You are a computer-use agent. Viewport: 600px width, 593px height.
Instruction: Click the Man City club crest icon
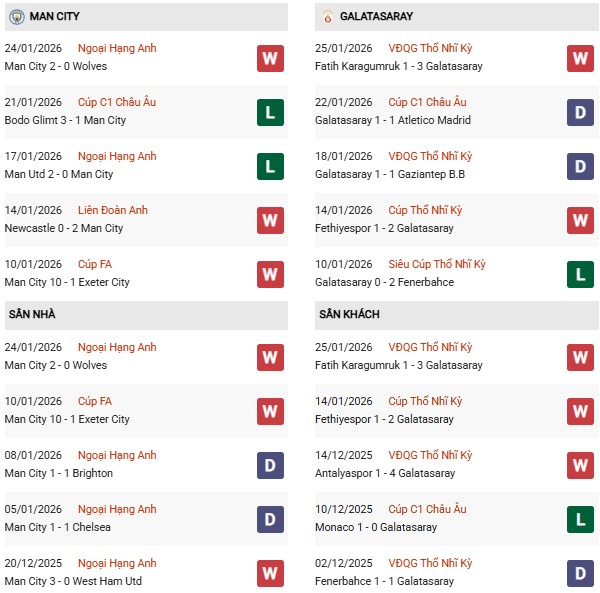pyautogui.click(x=16, y=17)
